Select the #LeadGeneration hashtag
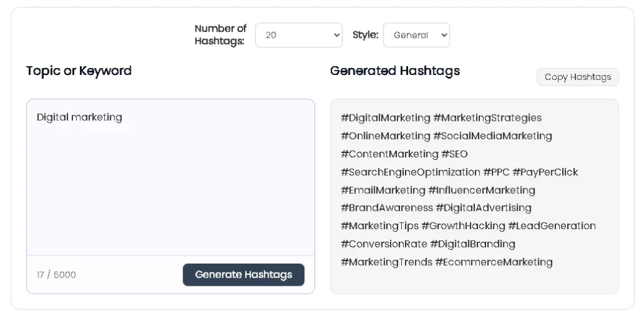This screenshot has width=644, height=316. (552, 225)
